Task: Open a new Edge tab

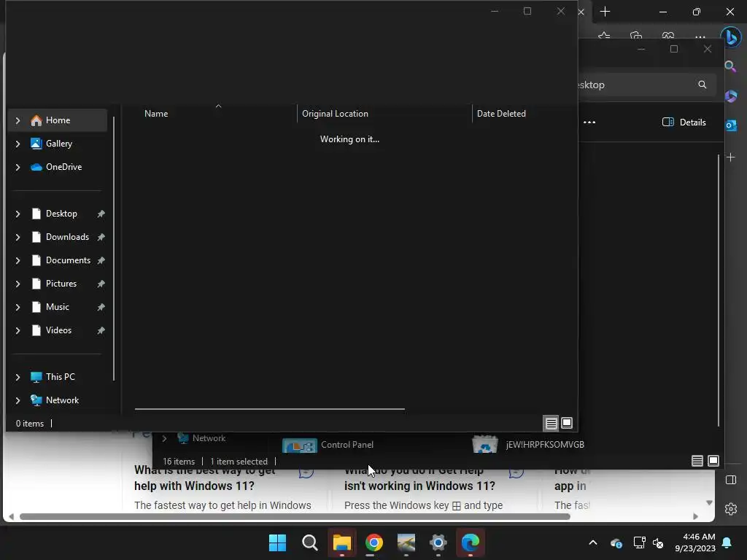Action: (605, 12)
